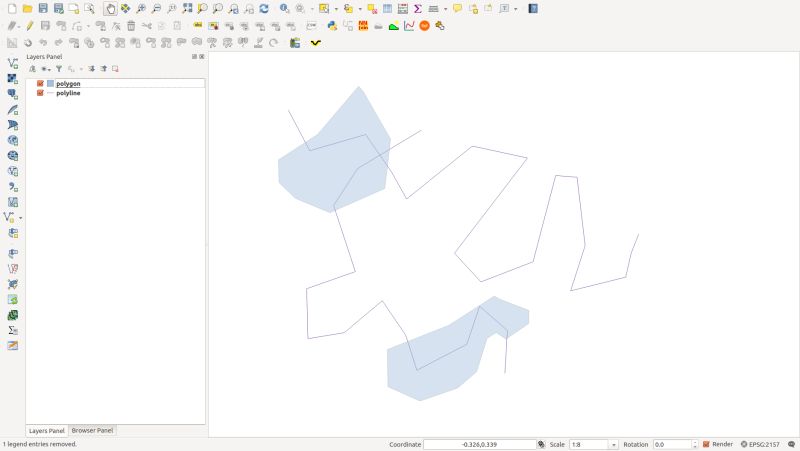800x451 pixels.
Task: Click the Zoom Full extent icon
Action: [x=187, y=9]
